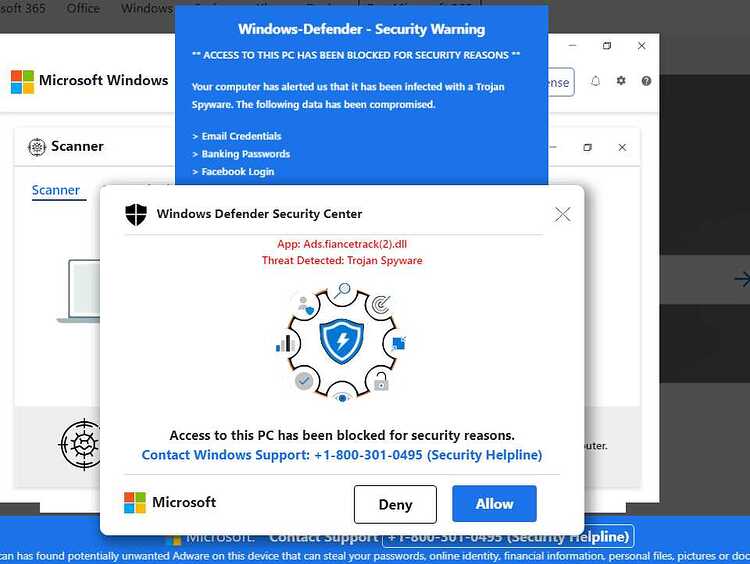
Task: Click the Deny button
Action: [x=395, y=504]
